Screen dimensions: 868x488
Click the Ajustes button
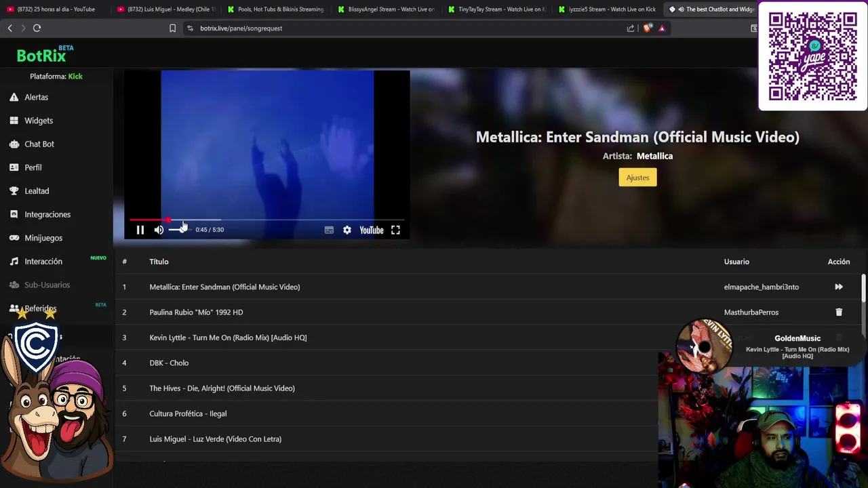[637, 178]
